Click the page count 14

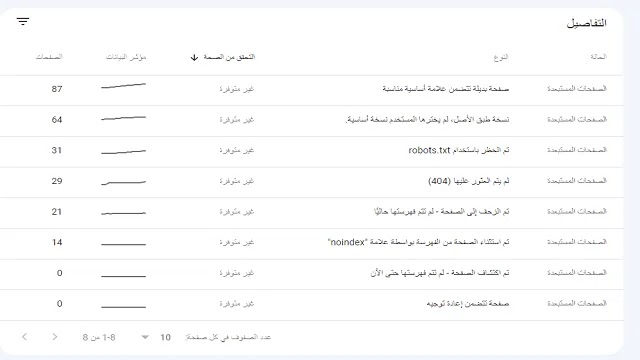click(x=57, y=242)
